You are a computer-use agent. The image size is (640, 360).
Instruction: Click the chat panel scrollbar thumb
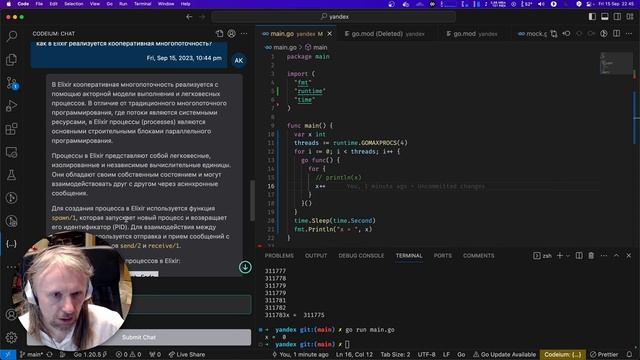click(x=253, y=201)
